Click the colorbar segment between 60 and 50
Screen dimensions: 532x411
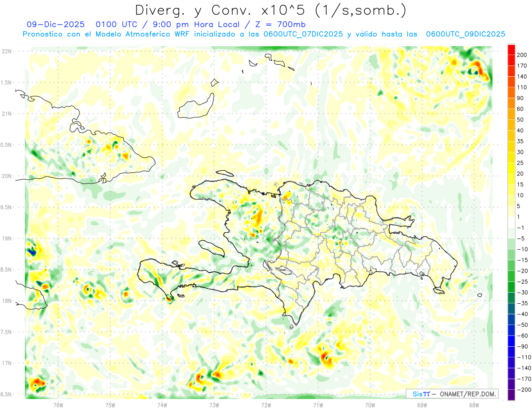[x=511, y=114]
